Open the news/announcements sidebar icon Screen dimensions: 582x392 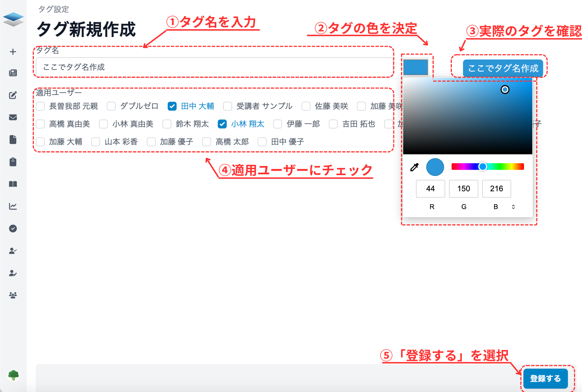[13, 73]
